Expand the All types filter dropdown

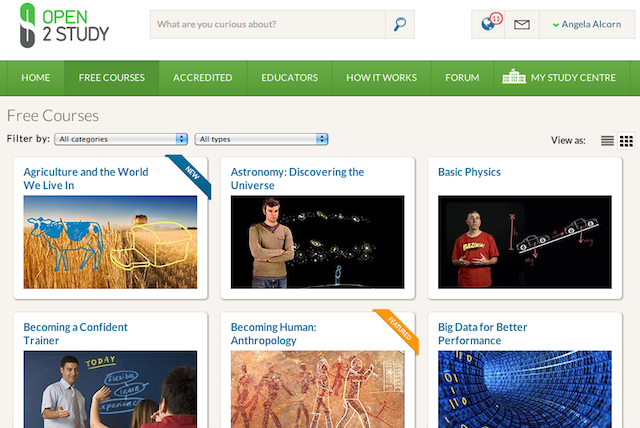point(261,139)
